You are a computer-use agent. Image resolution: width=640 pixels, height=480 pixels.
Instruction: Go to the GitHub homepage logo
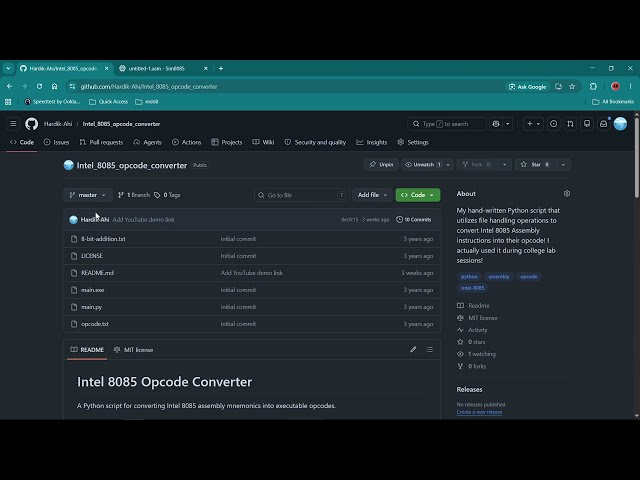click(x=31, y=124)
